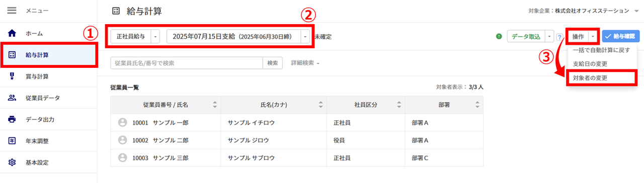Screen dimensions: 644x183
Task: Select 対象者の変更 menu item
Action: [590, 77]
